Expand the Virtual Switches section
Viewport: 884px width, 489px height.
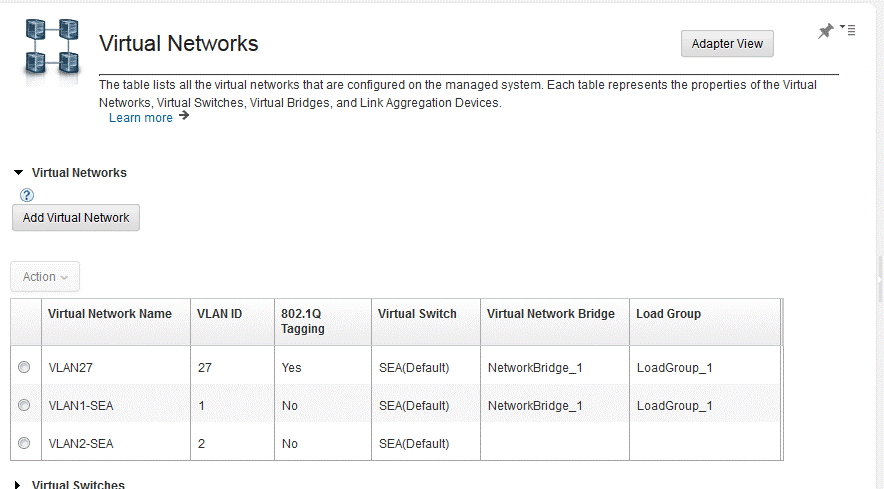pos(18,485)
